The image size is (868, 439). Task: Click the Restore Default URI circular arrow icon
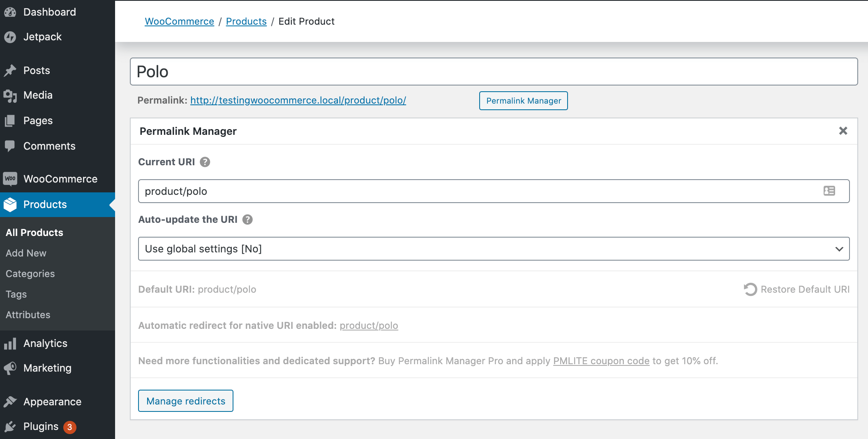(750, 289)
